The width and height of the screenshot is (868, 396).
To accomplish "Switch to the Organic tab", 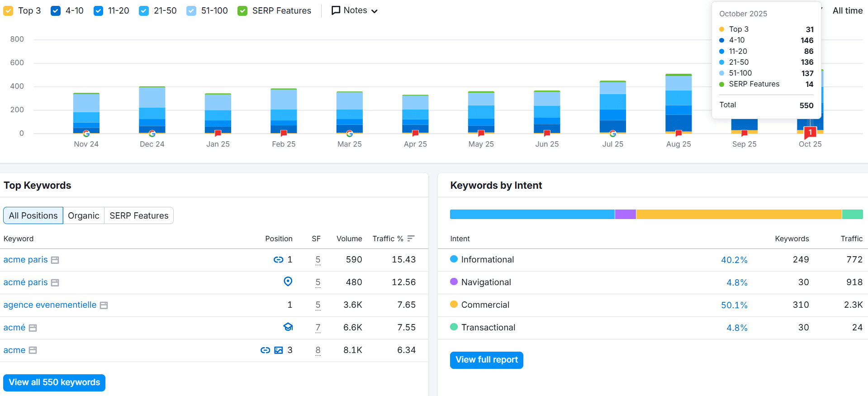I will tap(83, 215).
